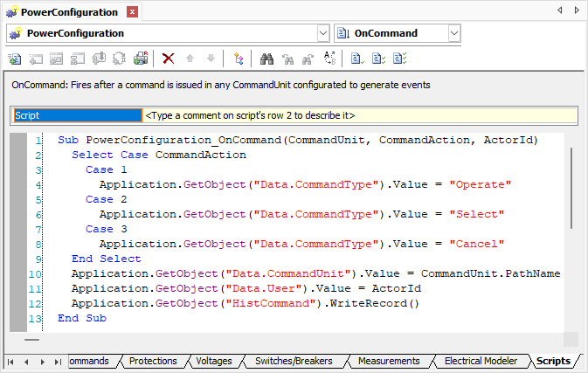Click the red X delete script icon
The image size is (588, 373).
168,59
